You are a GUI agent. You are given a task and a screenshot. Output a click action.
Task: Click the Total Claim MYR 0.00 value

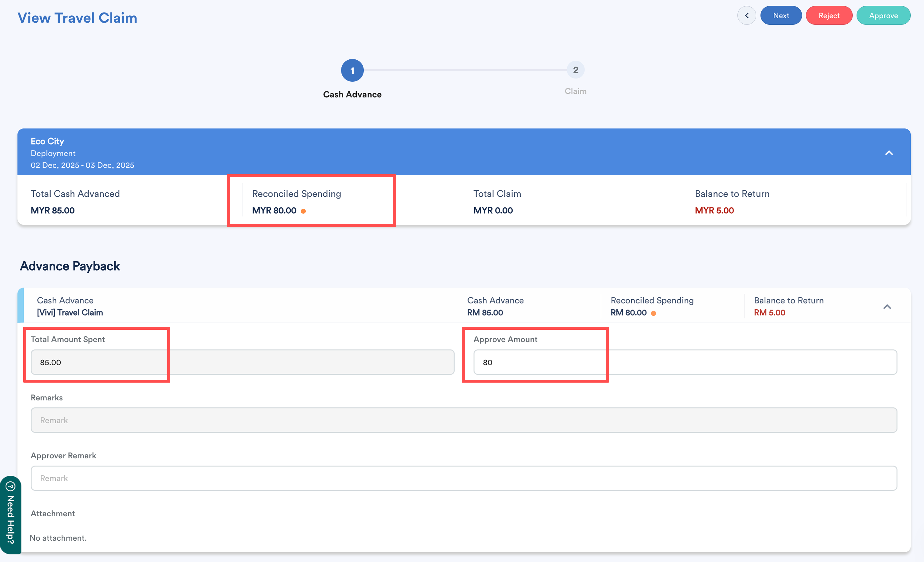(x=493, y=210)
